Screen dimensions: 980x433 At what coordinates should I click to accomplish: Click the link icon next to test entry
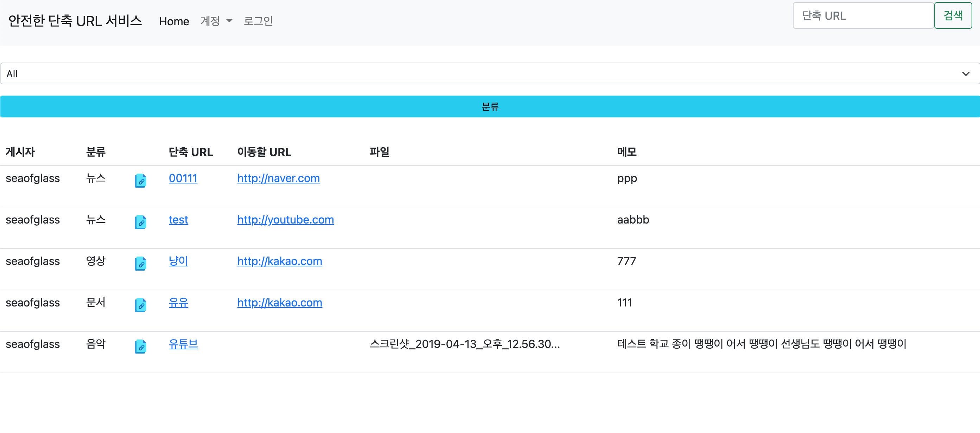pos(141,222)
